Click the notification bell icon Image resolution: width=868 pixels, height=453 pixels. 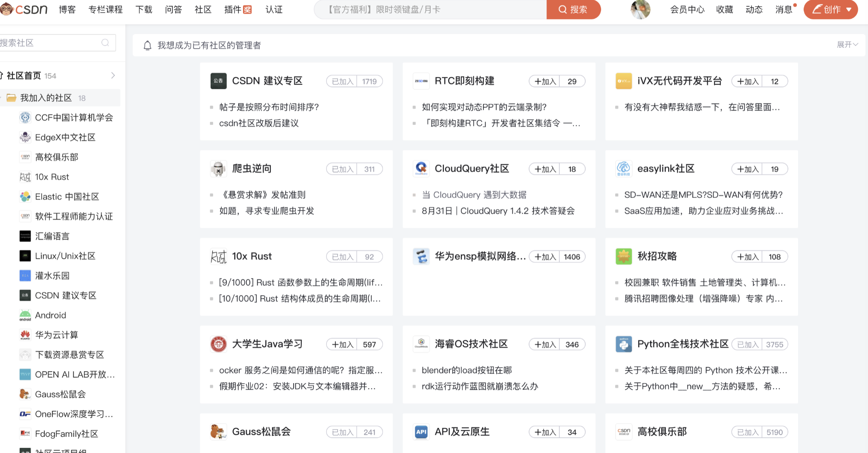(148, 45)
